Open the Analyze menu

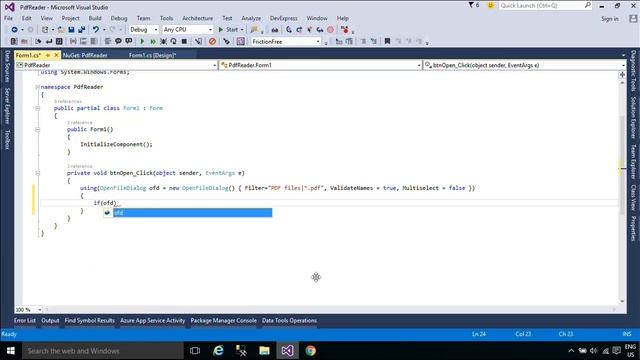coord(251,18)
